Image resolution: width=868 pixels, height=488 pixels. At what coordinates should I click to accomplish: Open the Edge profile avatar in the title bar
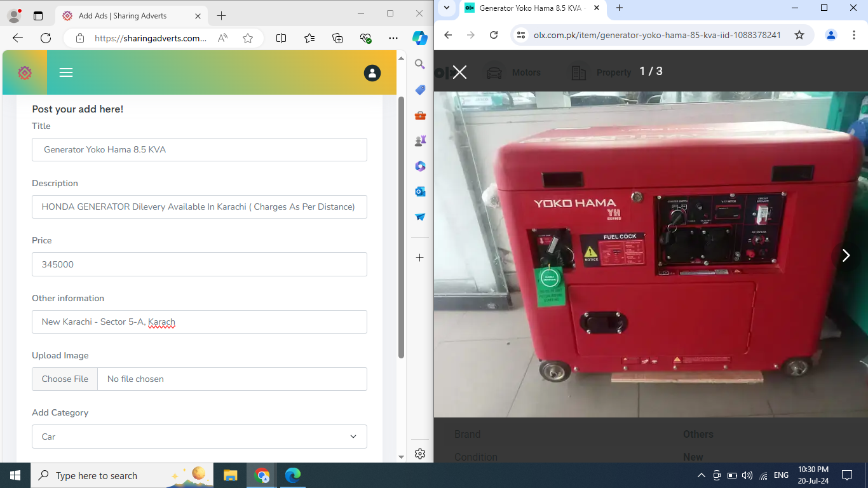(x=13, y=15)
